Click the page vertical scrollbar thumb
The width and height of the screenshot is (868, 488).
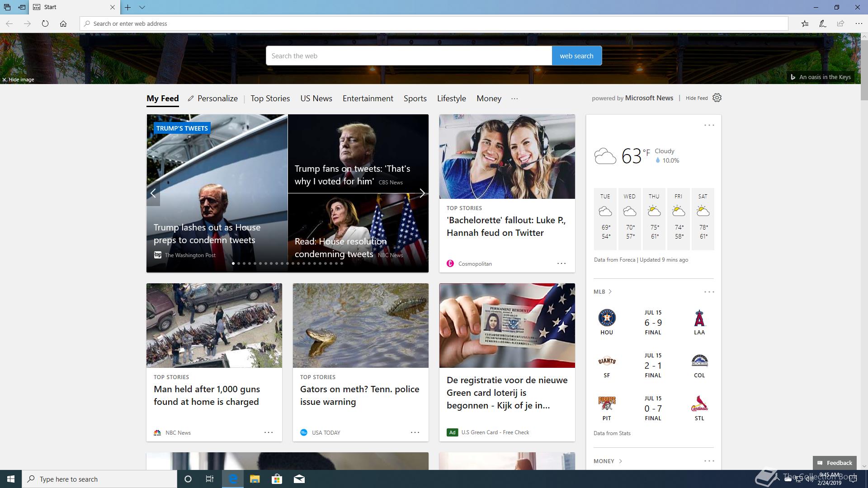tap(864, 70)
